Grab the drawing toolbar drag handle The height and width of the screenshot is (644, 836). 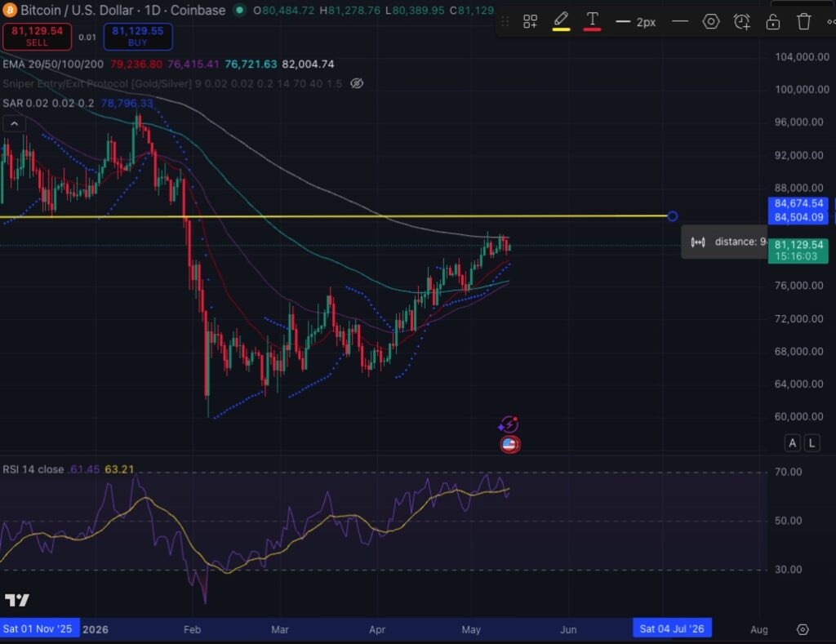coord(505,22)
